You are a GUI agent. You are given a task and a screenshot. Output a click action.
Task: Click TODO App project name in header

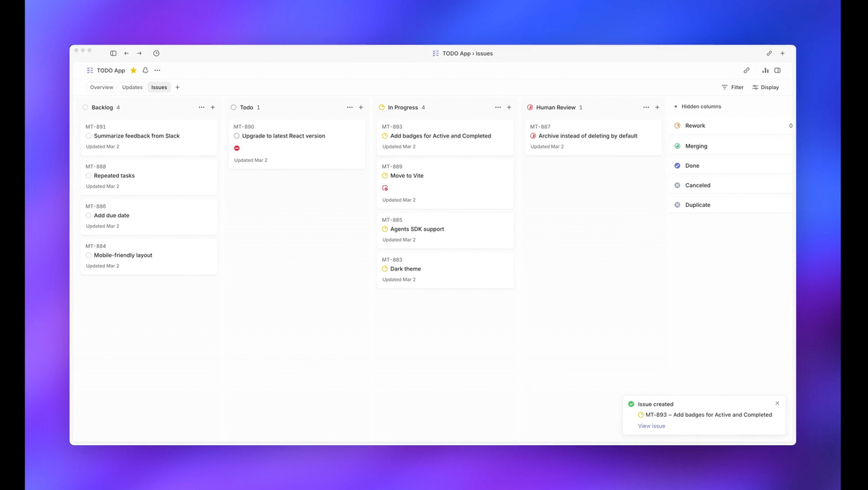111,70
